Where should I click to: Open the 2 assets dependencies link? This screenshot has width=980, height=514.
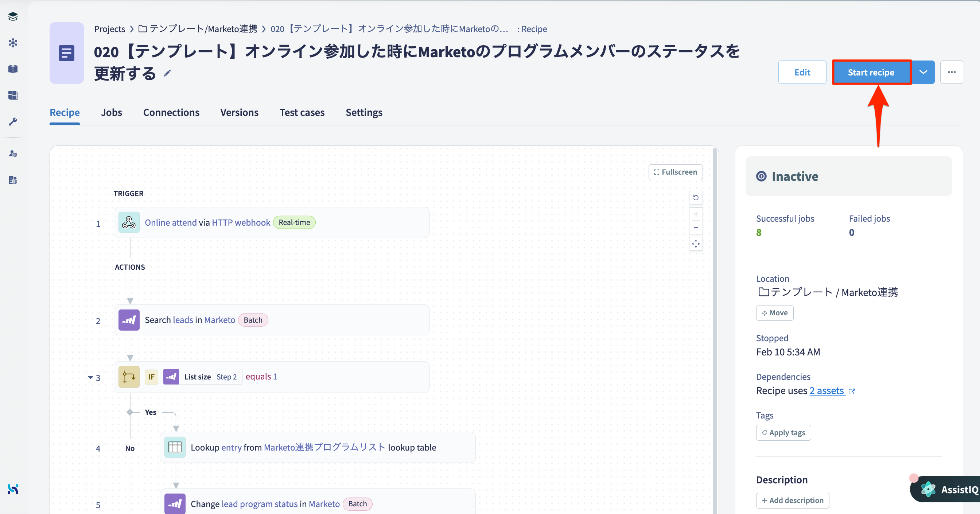pyautogui.click(x=827, y=391)
